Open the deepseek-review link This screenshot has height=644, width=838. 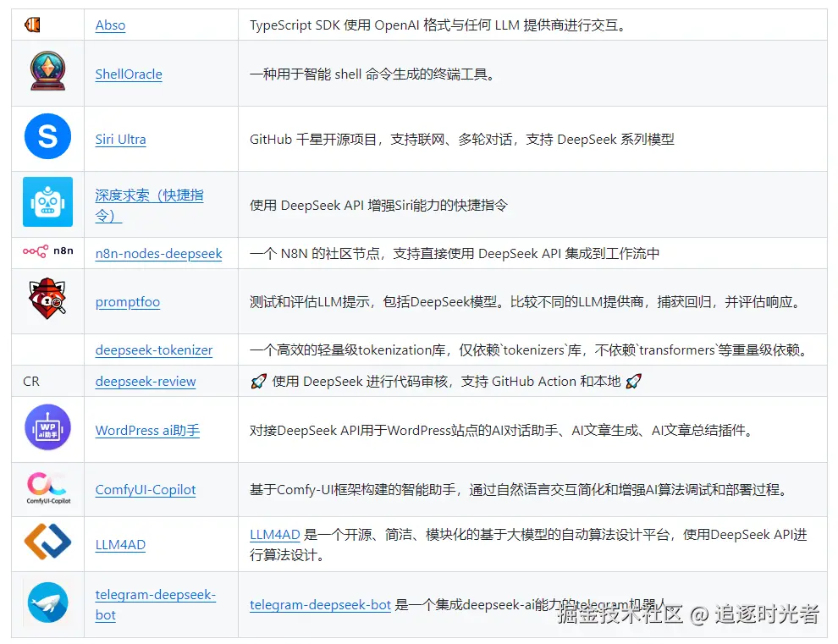tap(146, 382)
